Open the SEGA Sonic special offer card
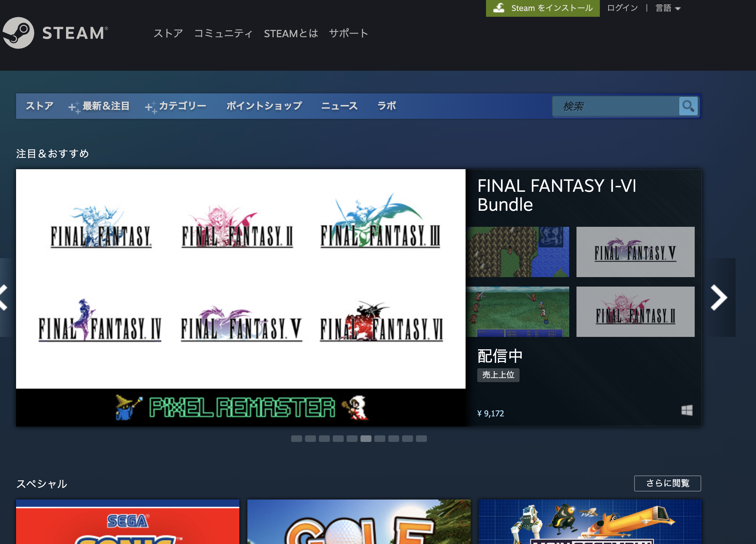The width and height of the screenshot is (756, 544). click(128, 522)
